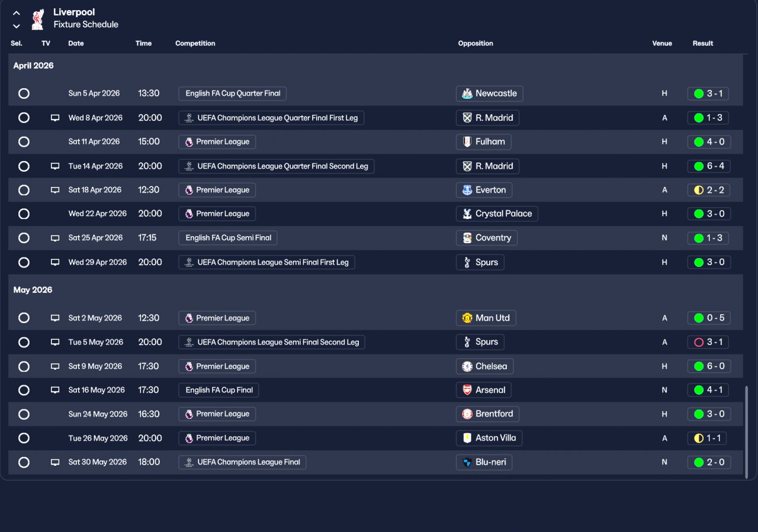This screenshot has width=758, height=532.
Task: Click the TV icon for Sat 16 May
Action: coord(55,390)
